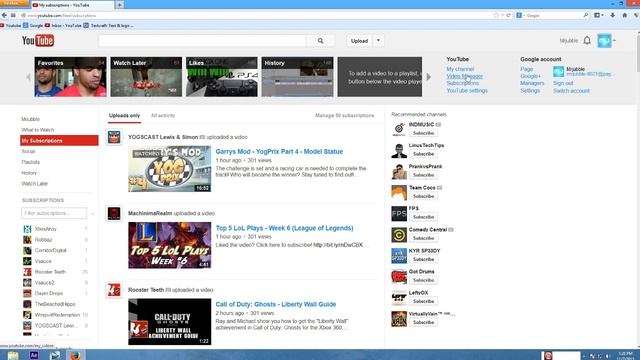Open Firefox from the taskbar
Image resolution: width=640 pixels, height=360 pixels.
75,356
